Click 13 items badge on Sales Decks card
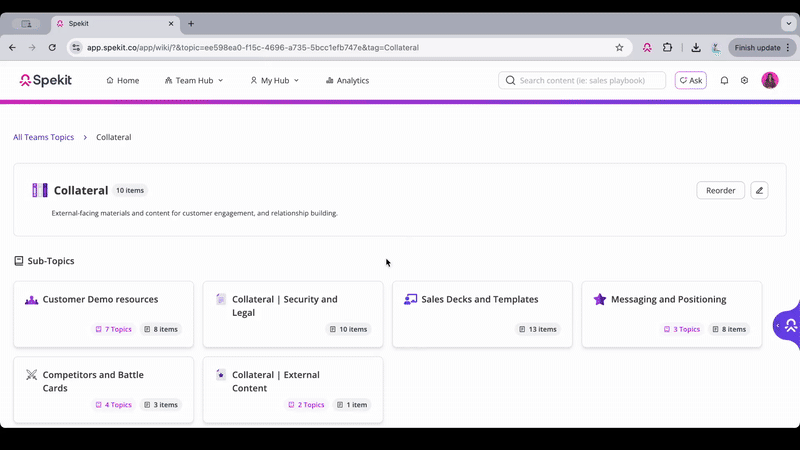 point(538,329)
